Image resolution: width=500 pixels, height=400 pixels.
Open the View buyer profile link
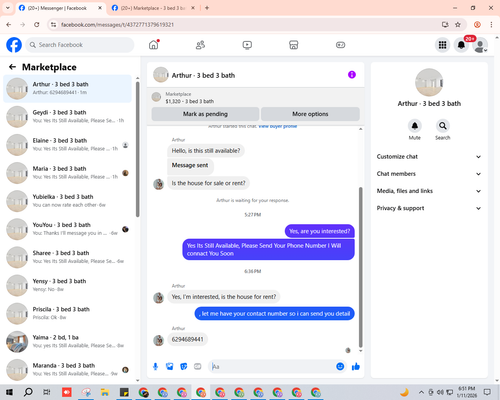point(278,126)
